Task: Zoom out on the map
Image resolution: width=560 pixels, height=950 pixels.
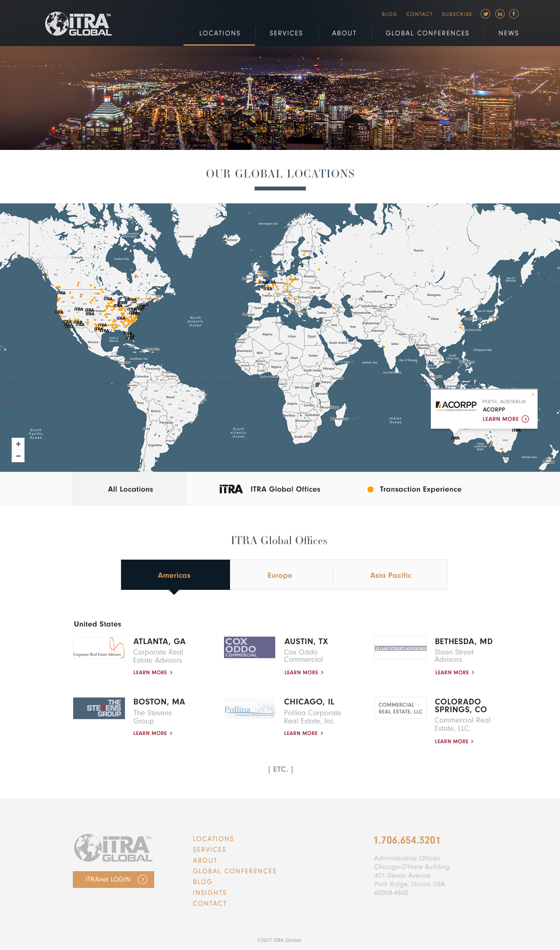Action: pyautogui.click(x=18, y=456)
